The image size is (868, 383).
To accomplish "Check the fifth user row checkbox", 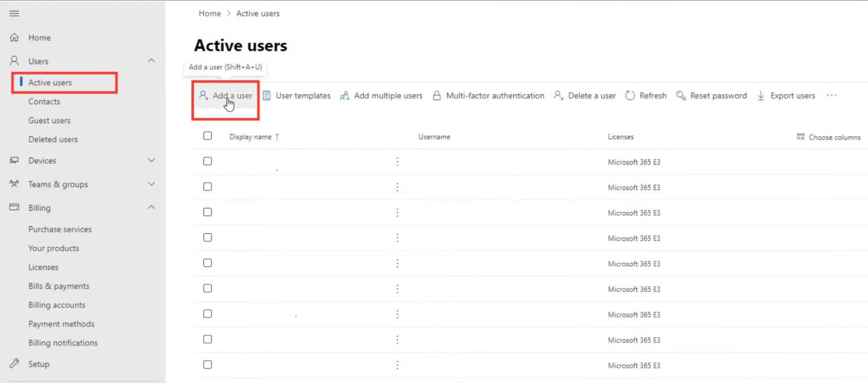I will (207, 263).
